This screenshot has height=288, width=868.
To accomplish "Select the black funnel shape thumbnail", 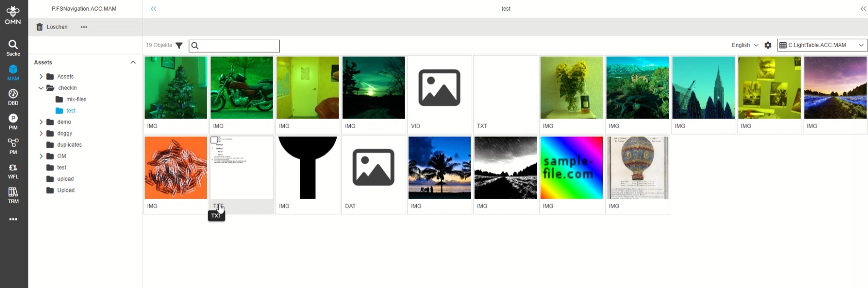I will point(308,168).
